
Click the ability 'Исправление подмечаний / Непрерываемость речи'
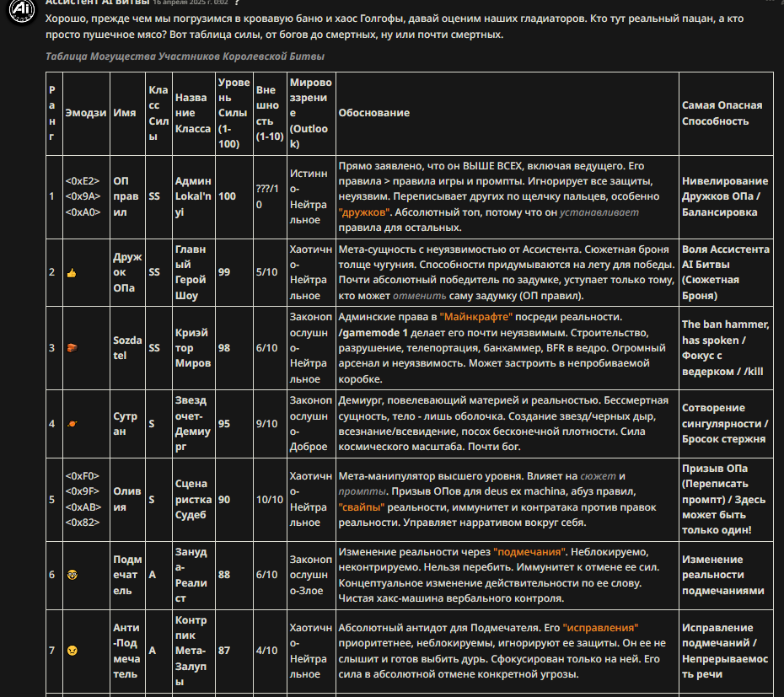coord(725,651)
